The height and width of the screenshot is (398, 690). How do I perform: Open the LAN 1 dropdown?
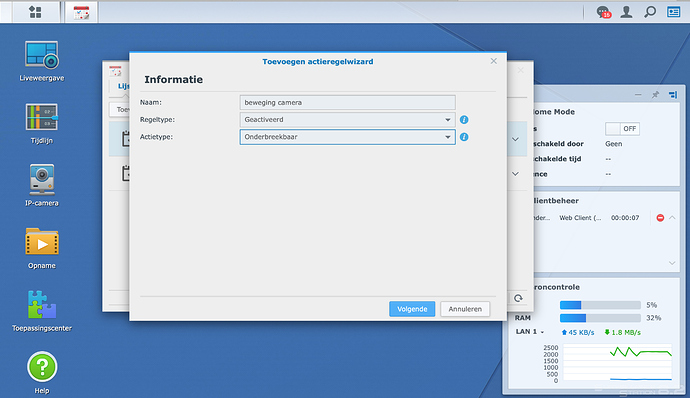coord(530,332)
